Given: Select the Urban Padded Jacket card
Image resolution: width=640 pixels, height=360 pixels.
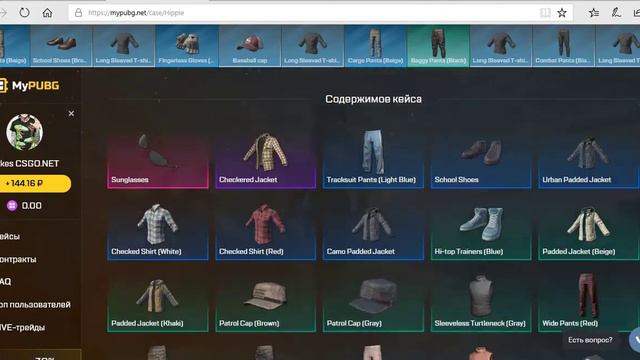Looking at the screenshot, I should pyautogui.click(x=589, y=159).
